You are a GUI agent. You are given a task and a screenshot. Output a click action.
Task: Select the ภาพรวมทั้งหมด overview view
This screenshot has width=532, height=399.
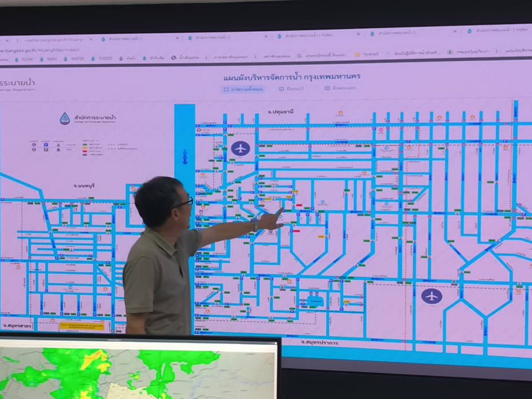[x=244, y=89]
